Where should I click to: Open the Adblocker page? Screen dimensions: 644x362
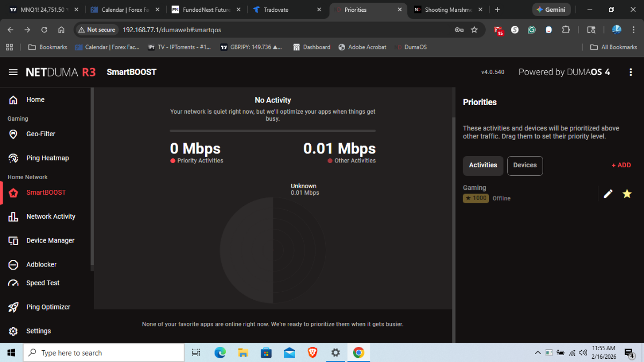point(41,265)
